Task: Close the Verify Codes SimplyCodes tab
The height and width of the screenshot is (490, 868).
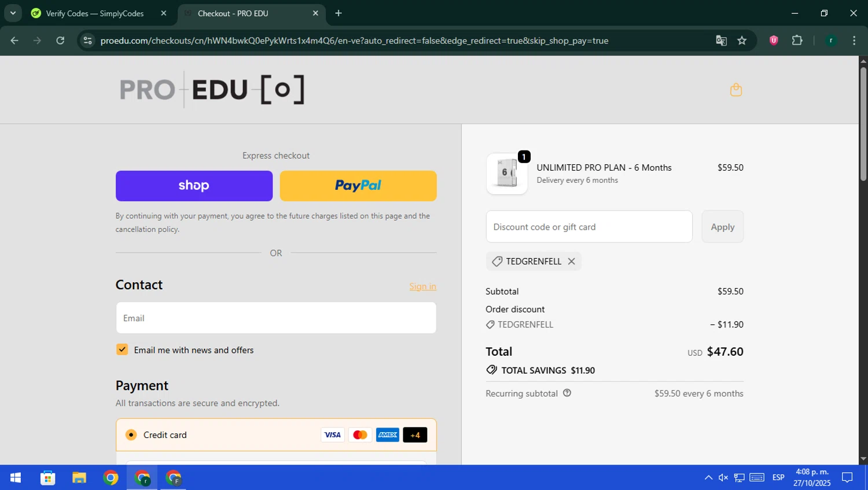Action: point(164,13)
